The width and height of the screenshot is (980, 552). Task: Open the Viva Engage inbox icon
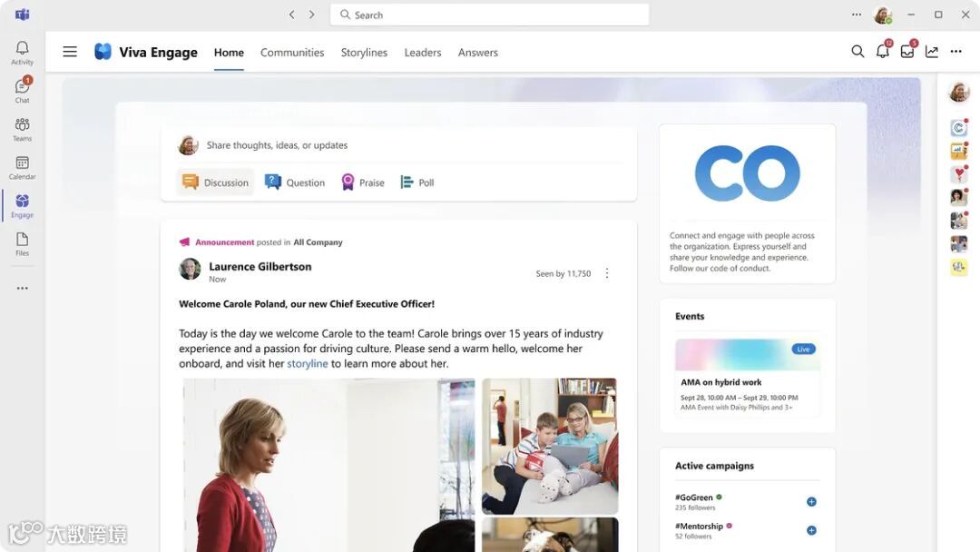pos(906,51)
